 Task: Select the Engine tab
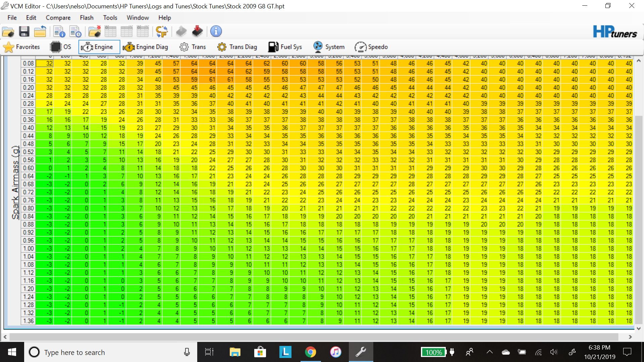pyautogui.click(x=99, y=47)
